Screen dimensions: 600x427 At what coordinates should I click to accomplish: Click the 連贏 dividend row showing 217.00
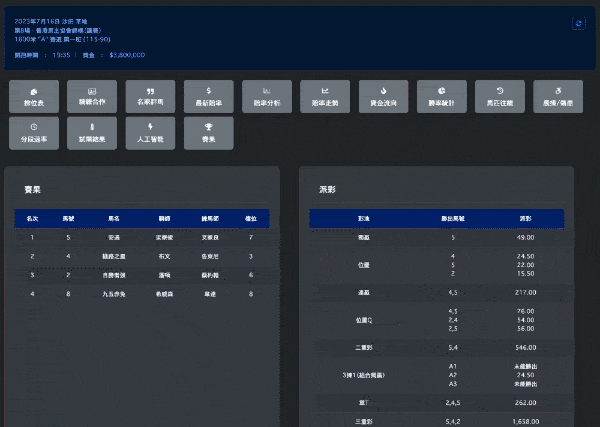436,293
